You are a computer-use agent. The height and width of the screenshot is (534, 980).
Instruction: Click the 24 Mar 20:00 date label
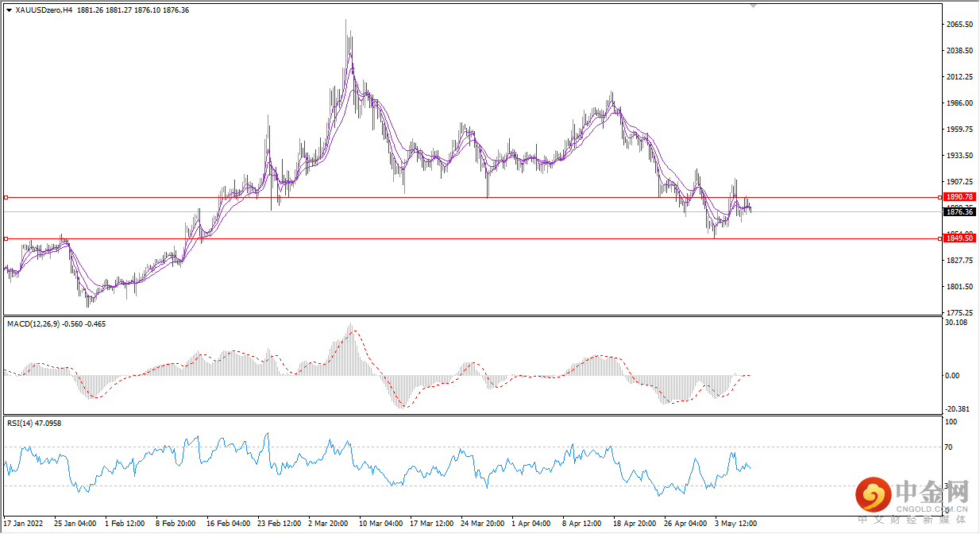tap(481, 524)
